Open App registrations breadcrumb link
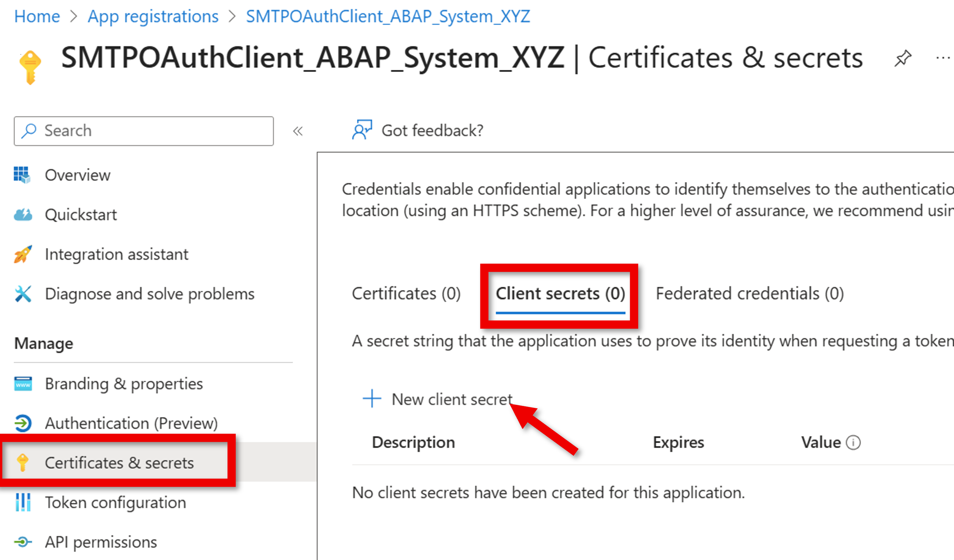 pyautogui.click(x=153, y=17)
